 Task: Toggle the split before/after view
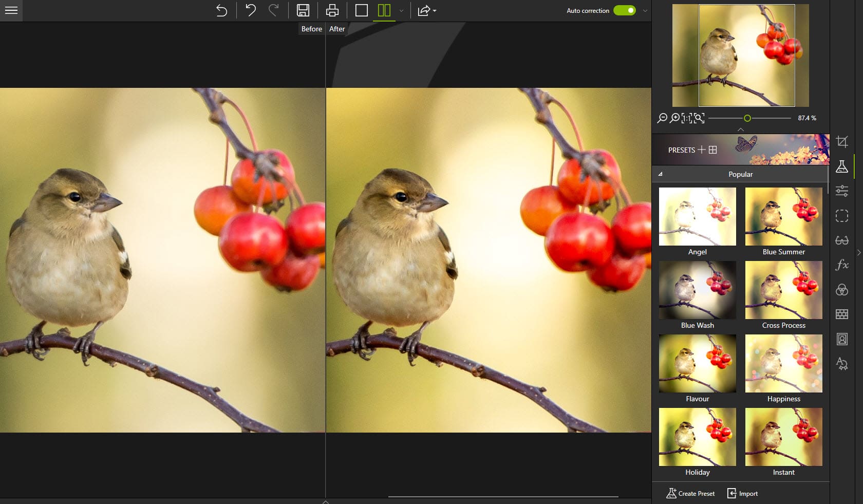(x=384, y=10)
